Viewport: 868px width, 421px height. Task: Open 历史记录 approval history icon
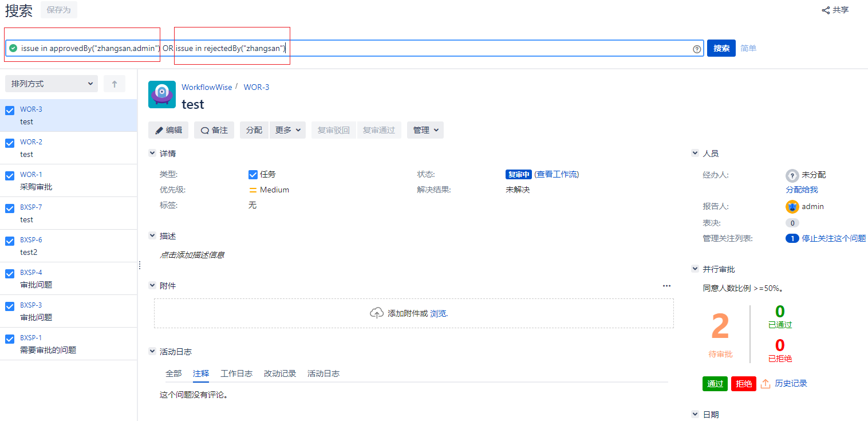tap(766, 384)
